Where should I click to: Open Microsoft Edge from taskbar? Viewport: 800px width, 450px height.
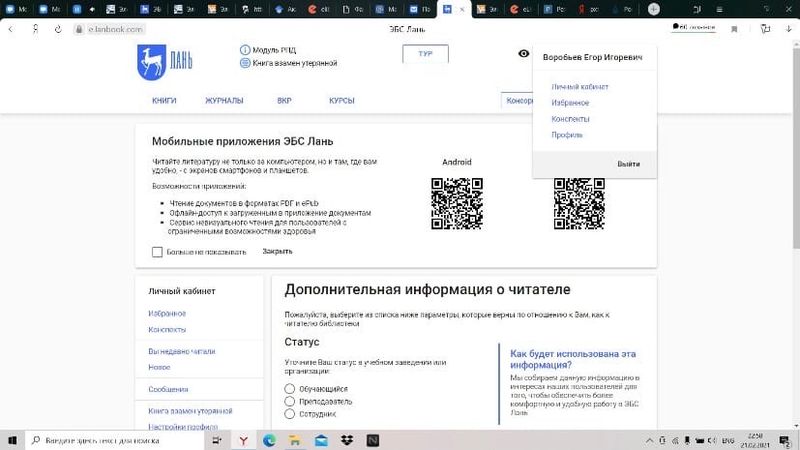(269, 440)
